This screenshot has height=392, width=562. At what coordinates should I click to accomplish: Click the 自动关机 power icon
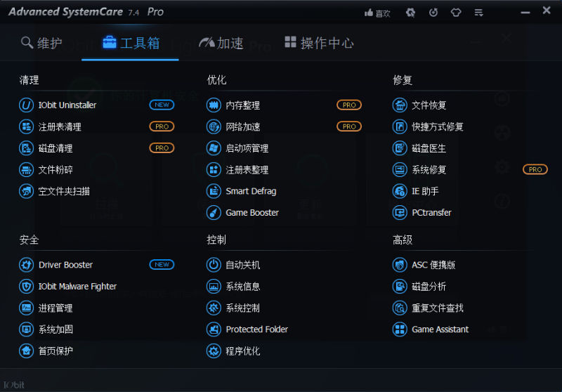(x=214, y=265)
